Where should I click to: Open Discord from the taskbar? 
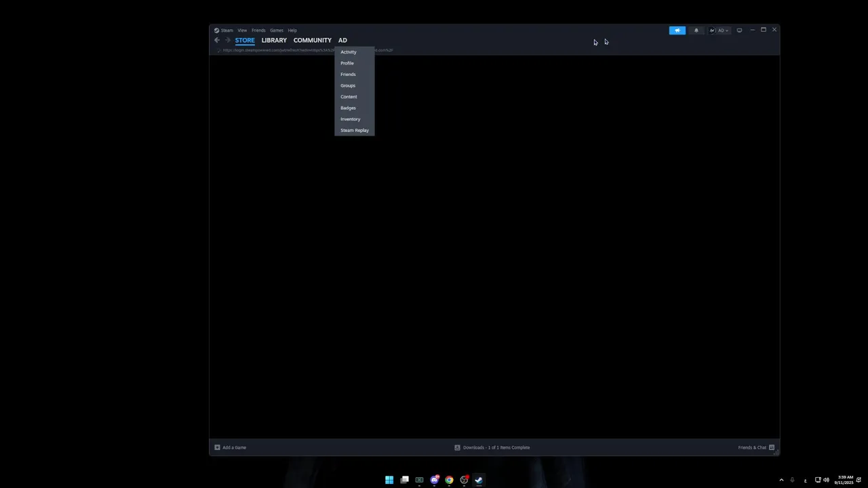(434, 480)
